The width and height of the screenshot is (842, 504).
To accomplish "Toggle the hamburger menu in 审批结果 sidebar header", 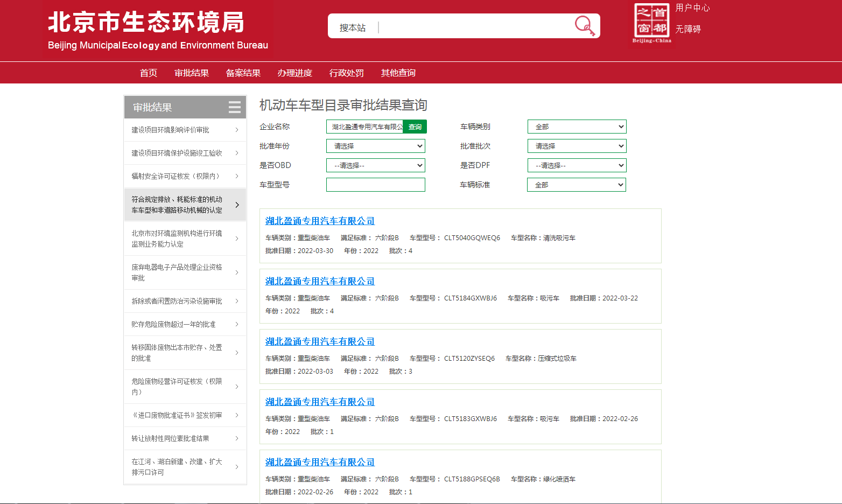I will [235, 107].
